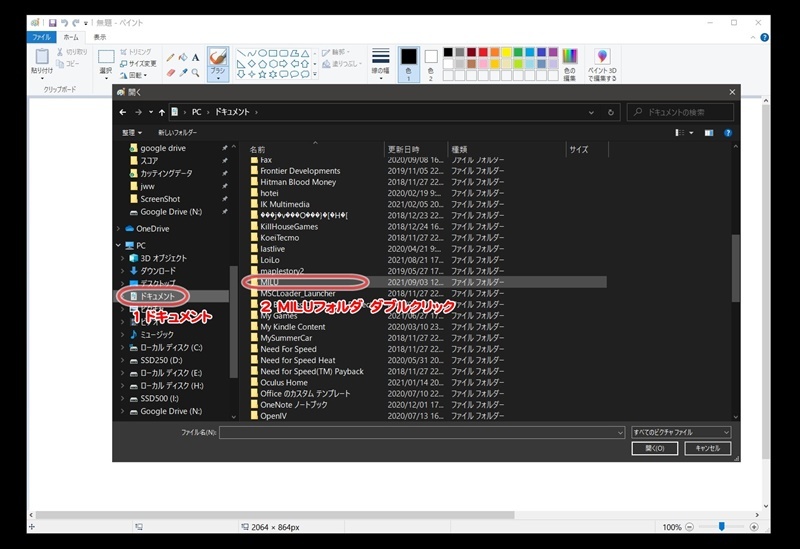The height and width of the screenshot is (549, 800).
Task: Go up one folder level with up arrow
Action: point(160,112)
